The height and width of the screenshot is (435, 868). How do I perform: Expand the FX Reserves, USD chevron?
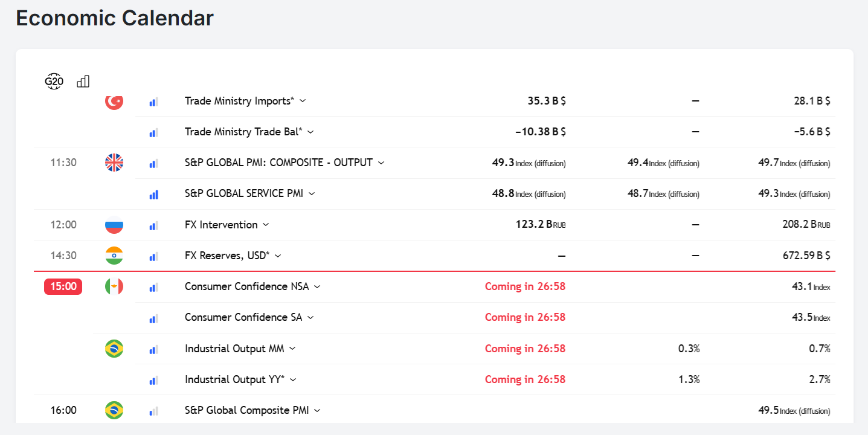(x=278, y=256)
